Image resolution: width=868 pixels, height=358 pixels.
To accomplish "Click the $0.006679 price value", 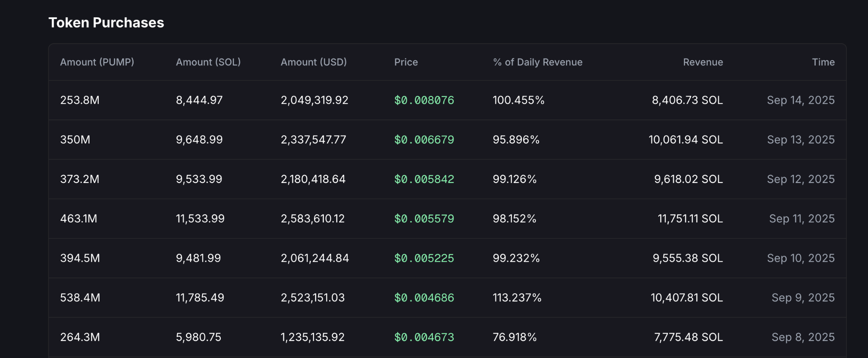I will tap(424, 140).
